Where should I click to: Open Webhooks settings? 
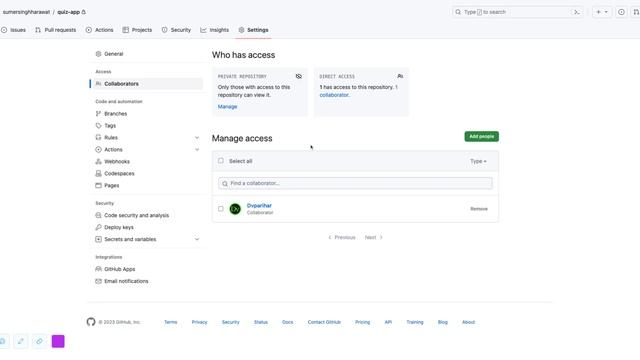click(x=117, y=162)
